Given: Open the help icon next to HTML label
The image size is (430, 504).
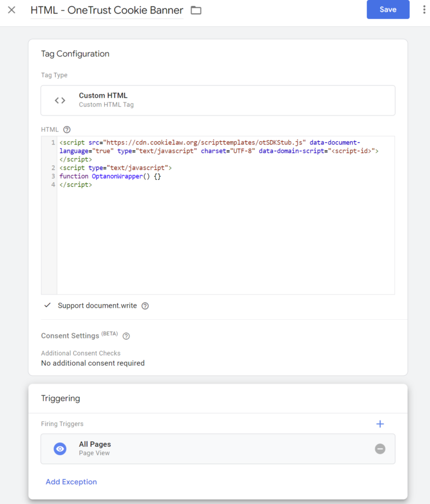Looking at the screenshot, I should 67,129.
